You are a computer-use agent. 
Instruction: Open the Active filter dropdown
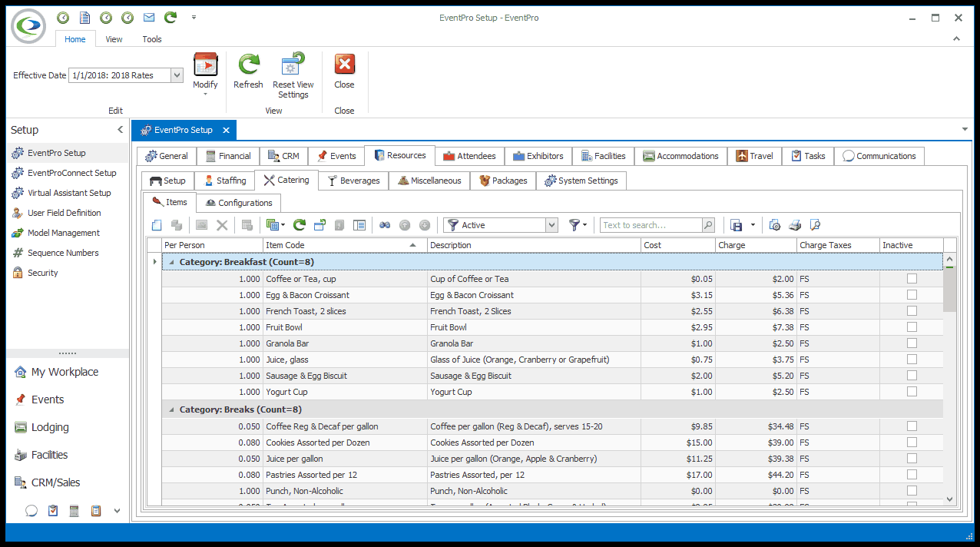551,225
